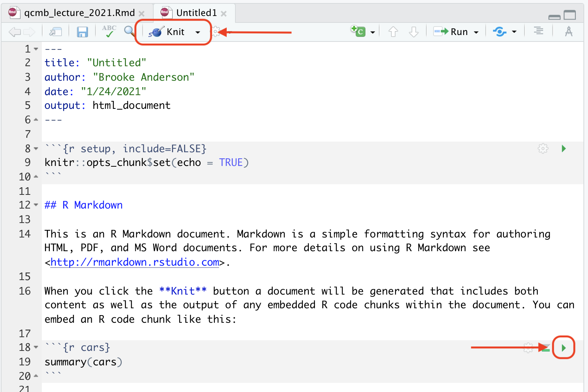Click the TRUE value in setup chunk
This screenshot has width=588, height=392.
click(x=231, y=163)
